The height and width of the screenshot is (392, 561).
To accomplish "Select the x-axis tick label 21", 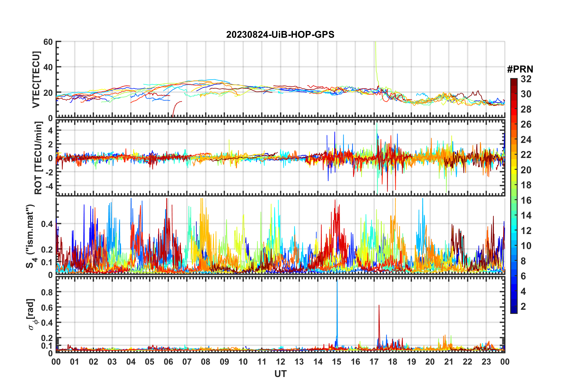I will 449,362.
